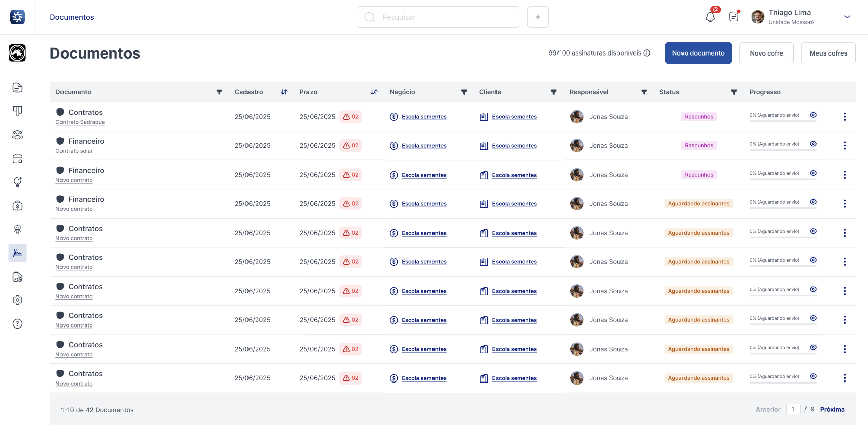Open the document settings icon in sidebar
Viewport: 868px width, 436px height.
[17, 277]
